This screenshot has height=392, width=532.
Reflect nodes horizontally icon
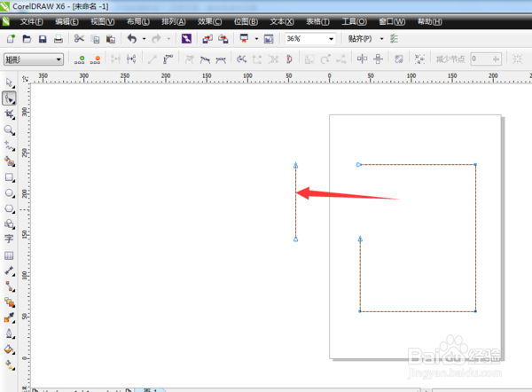tap(362, 59)
